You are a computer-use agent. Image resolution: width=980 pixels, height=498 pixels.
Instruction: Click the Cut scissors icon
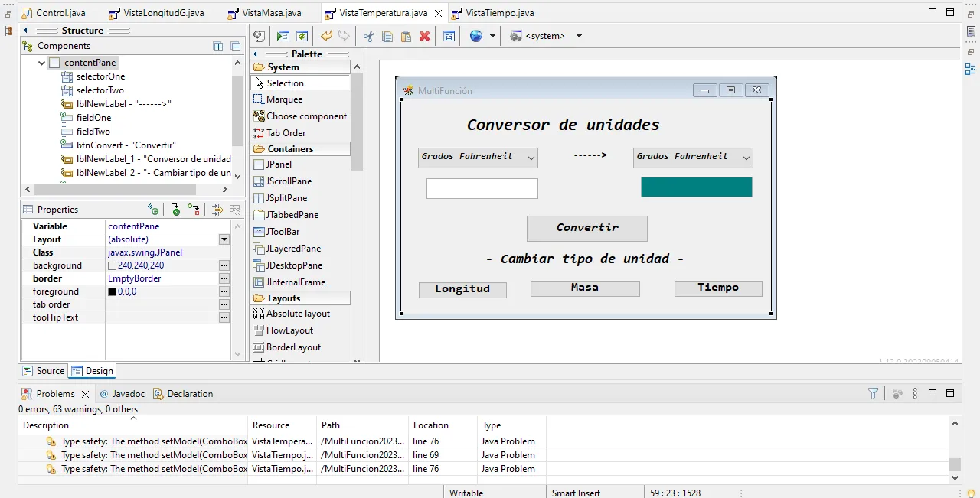tap(368, 36)
